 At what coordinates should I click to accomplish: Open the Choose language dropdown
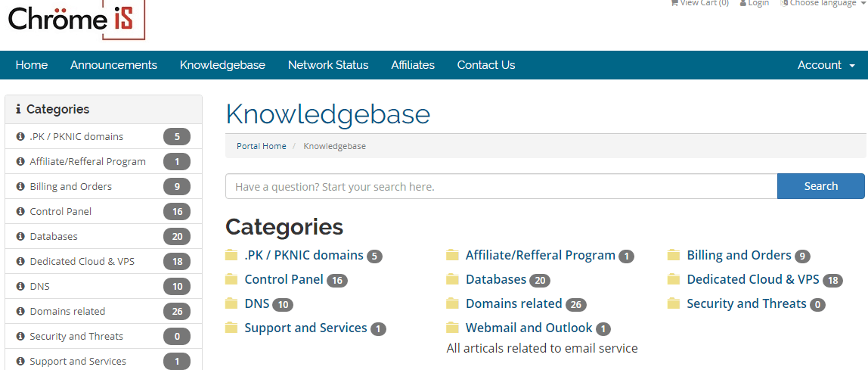pos(821,3)
